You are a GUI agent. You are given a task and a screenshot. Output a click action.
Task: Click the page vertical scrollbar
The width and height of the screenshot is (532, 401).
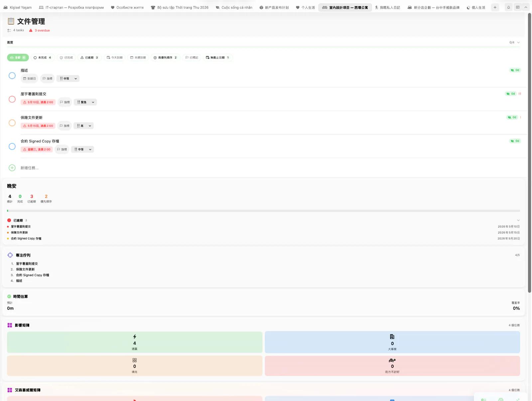coord(530,153)
